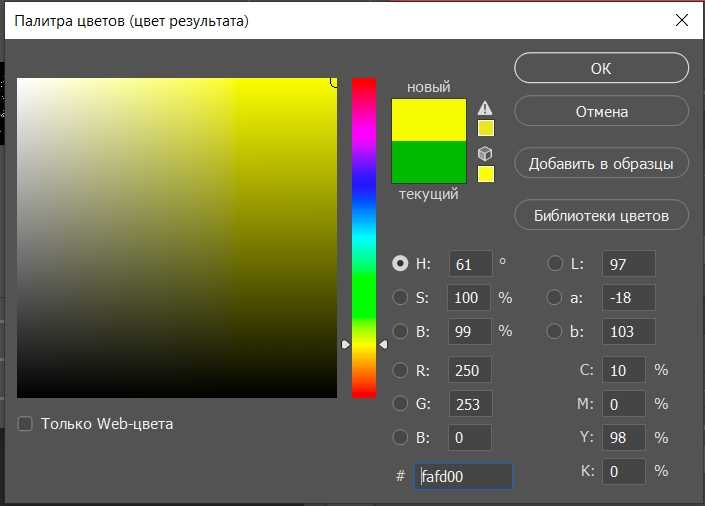Click the C cyan field showing 10
705x506 pixels.
pyautogui.click(x=624, y=370)
